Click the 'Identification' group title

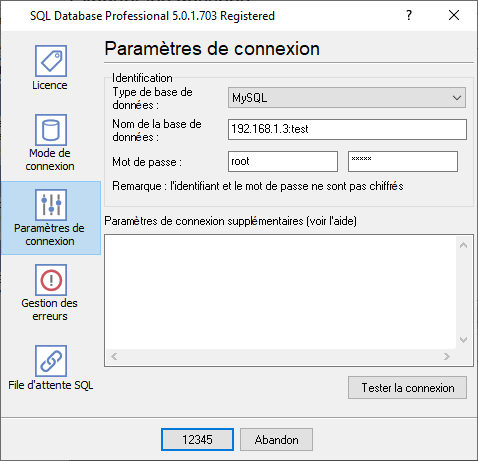(x=142, y=78)
